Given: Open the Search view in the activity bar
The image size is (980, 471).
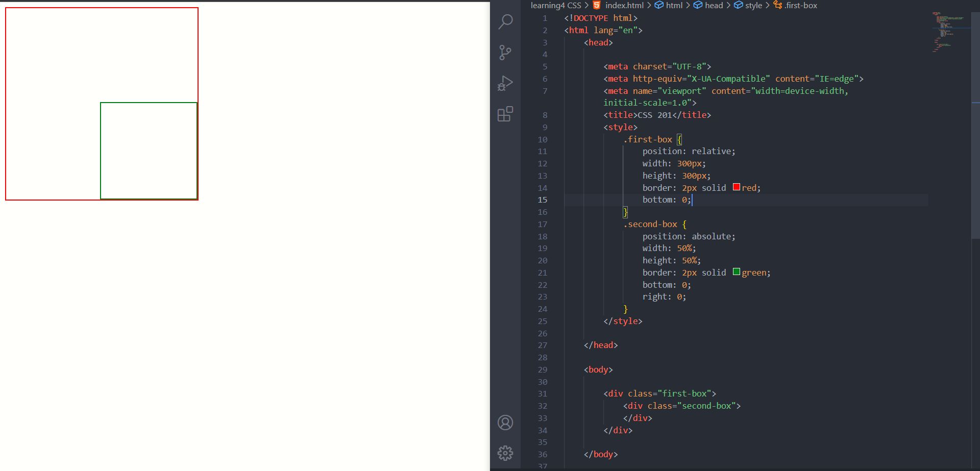Looking at the screenshot, I should coord(505,21).
